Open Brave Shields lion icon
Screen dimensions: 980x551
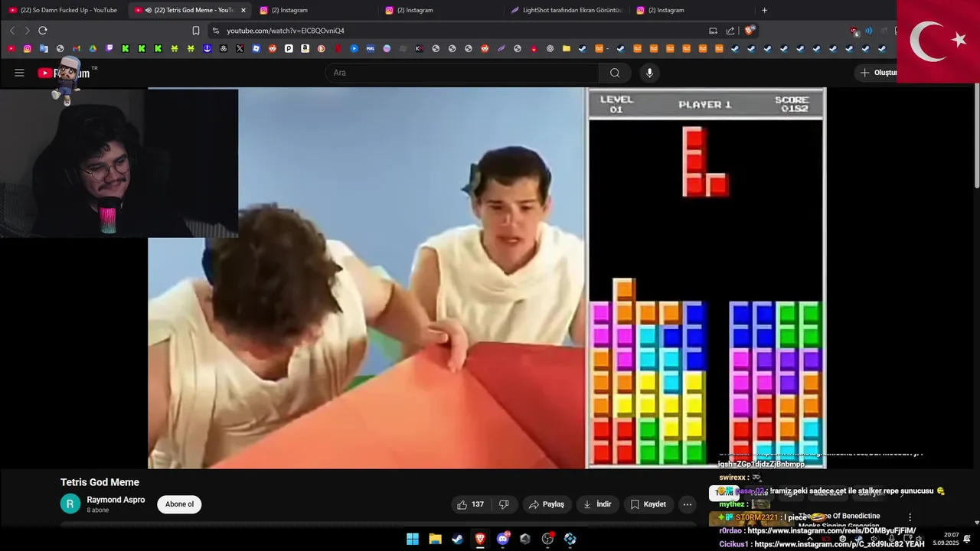click(x=750, y=31)
